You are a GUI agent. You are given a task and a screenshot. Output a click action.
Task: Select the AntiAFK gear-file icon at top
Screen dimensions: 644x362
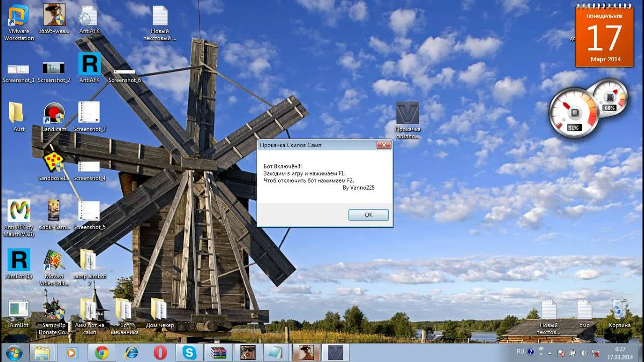pos(89,20)
